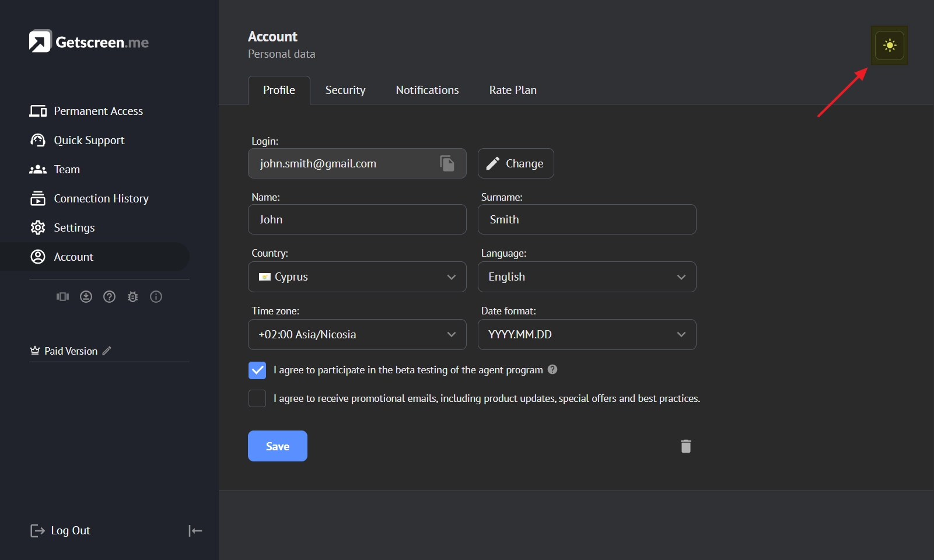Open the download icon in sidebar

(86, 297)
